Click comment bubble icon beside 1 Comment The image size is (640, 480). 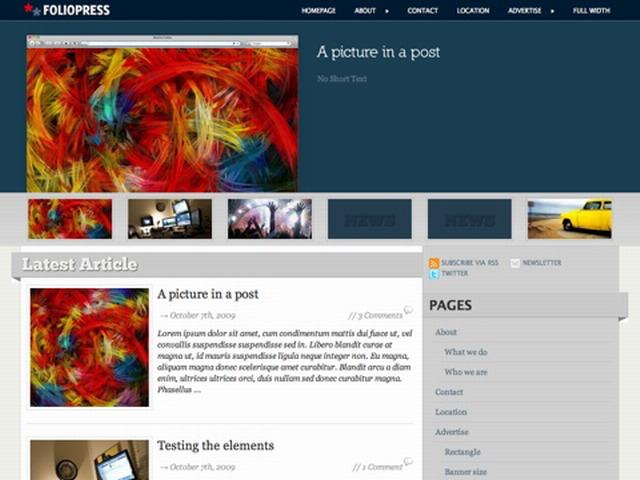pos(408,462)
